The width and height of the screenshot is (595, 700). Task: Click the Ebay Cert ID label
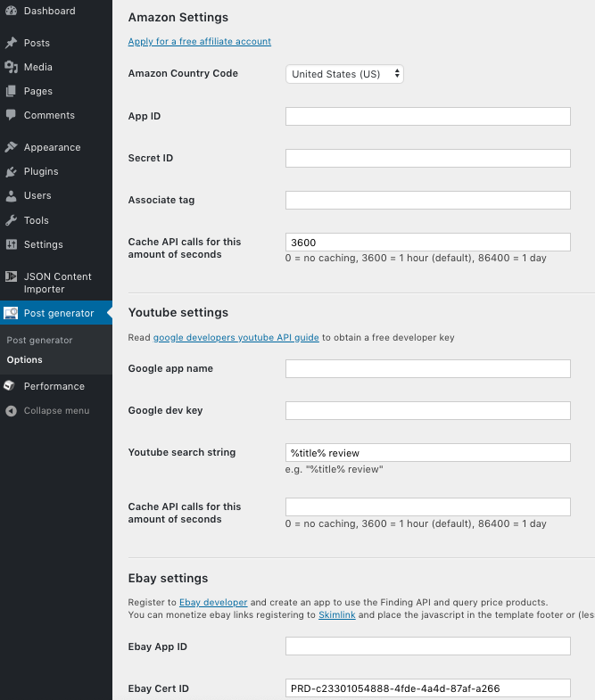click(159, 688)
